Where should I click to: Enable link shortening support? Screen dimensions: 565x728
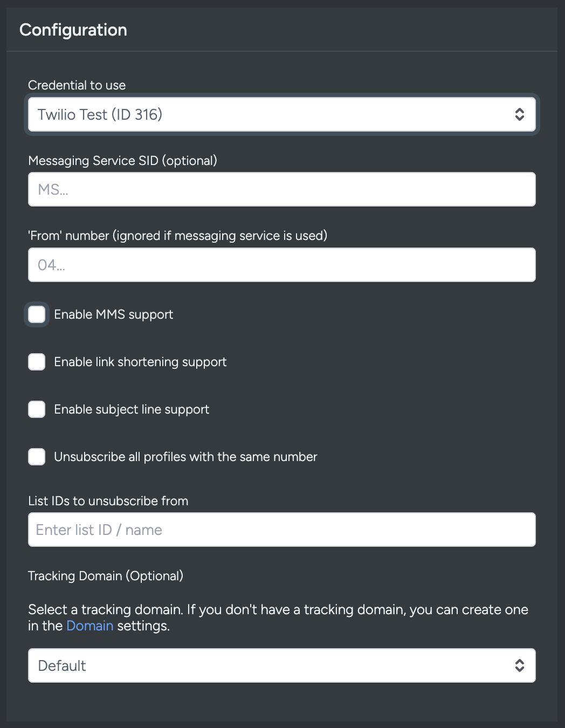click(36, 362)
